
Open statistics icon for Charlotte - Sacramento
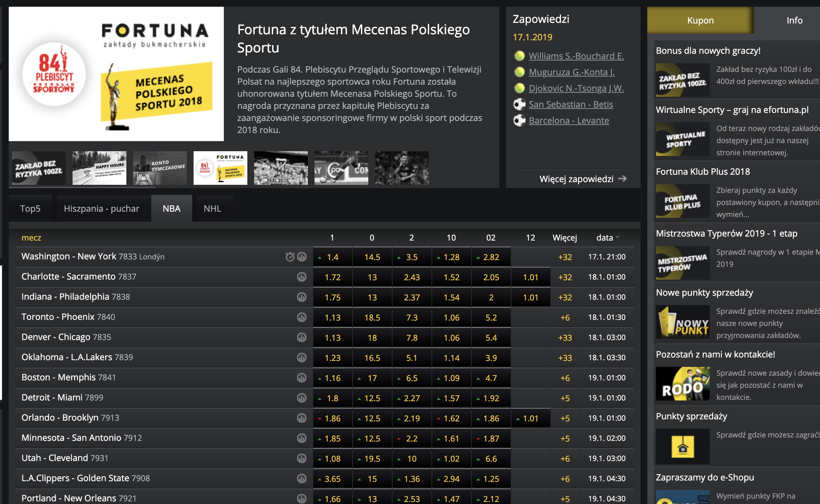(x=302, y=277)
